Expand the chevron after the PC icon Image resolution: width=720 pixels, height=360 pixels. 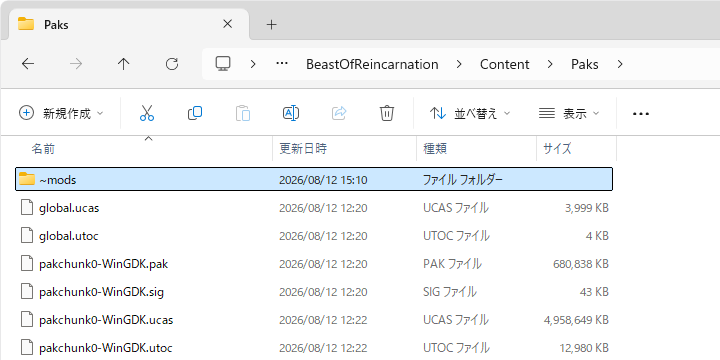click(253, 64)
